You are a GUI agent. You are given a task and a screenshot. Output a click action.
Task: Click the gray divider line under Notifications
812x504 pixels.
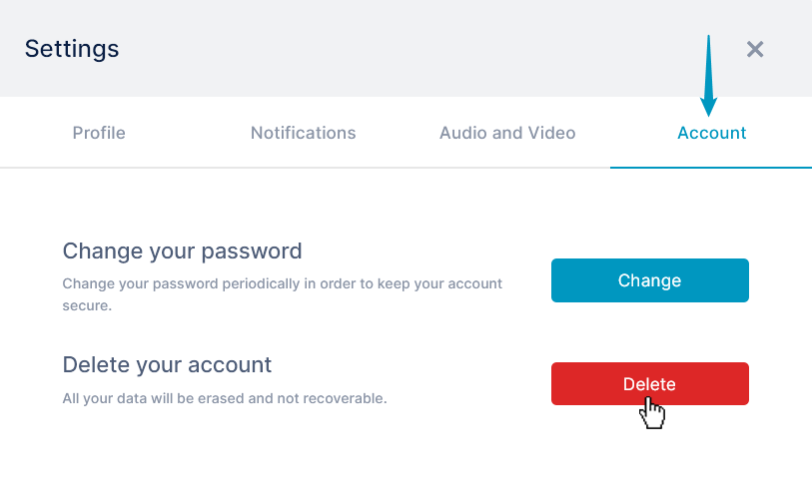(x=303, y=167)
